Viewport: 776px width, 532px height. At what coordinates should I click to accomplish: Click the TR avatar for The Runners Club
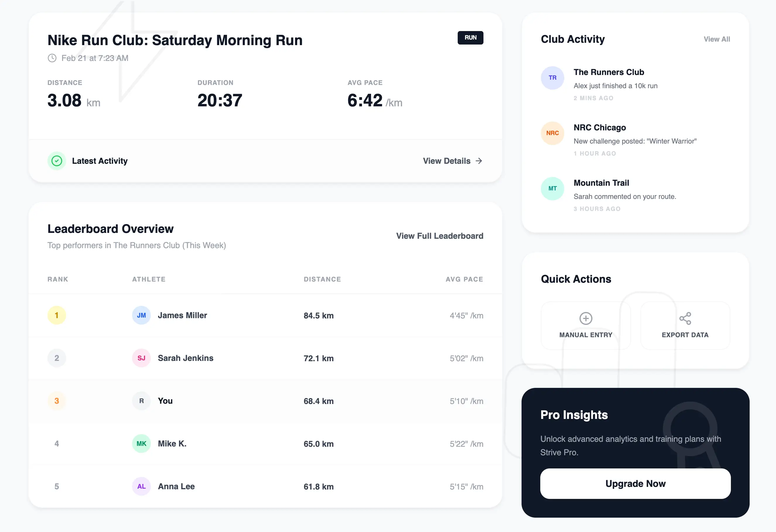[552, 78]
